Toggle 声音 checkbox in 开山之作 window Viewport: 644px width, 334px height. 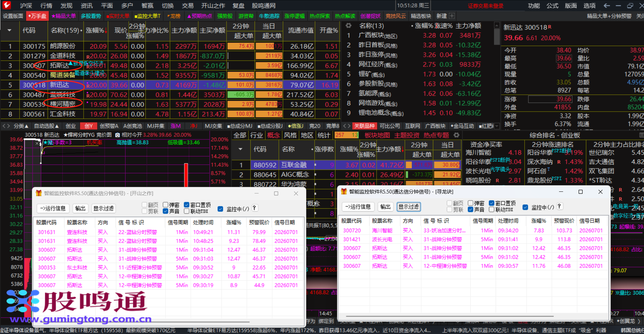tap(166, 211)
